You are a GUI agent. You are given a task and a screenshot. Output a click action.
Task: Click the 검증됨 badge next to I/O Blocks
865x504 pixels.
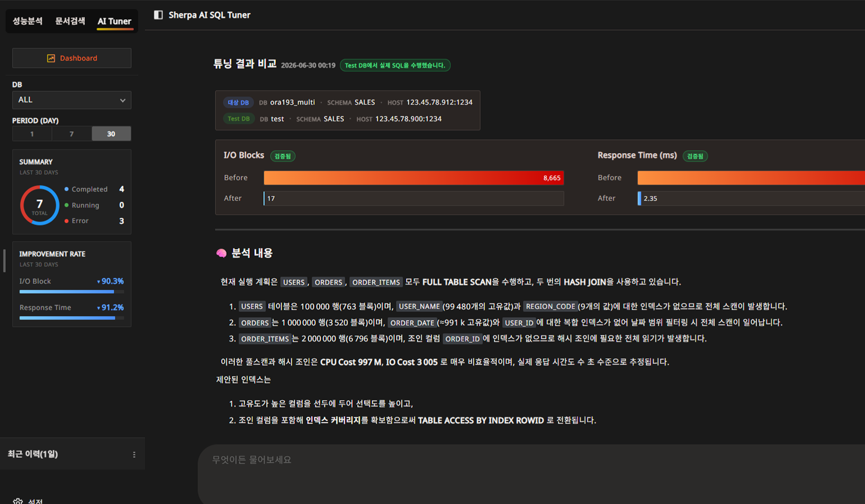coord(283,156)
